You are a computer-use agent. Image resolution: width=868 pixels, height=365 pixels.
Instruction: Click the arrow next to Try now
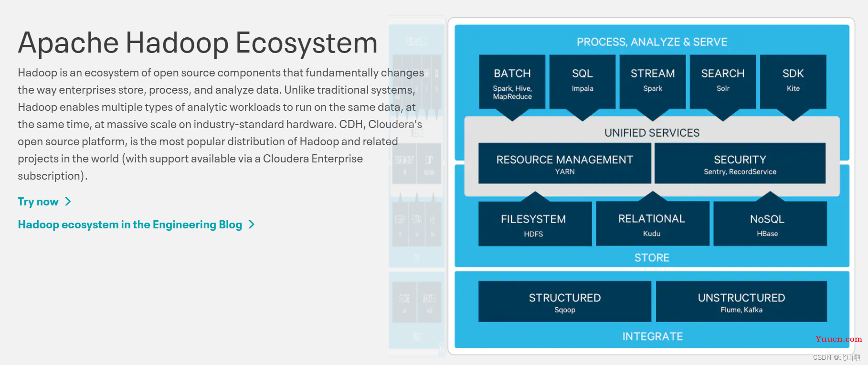tap(68, 202)
